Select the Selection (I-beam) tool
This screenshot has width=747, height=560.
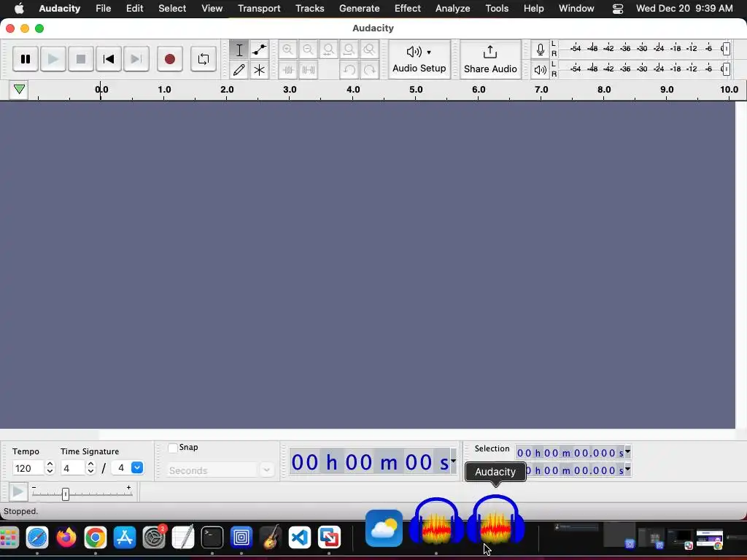[239, 50]
